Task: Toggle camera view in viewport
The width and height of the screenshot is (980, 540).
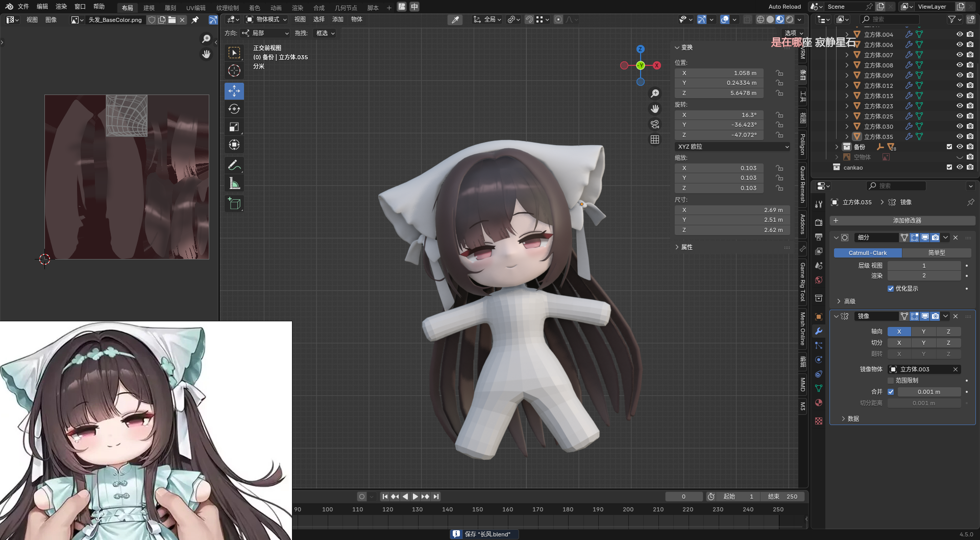Action: [x=655, y=124]
